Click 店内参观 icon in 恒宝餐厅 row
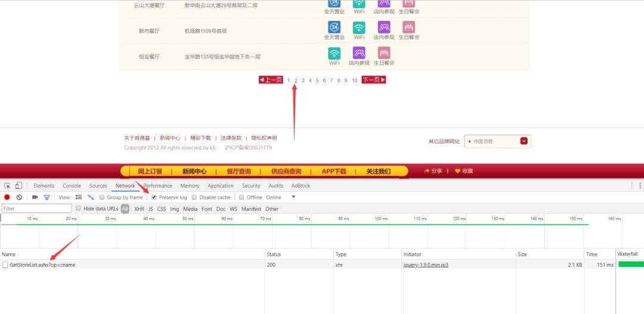Viewport: 644px width, 314px height. point(359,53)
